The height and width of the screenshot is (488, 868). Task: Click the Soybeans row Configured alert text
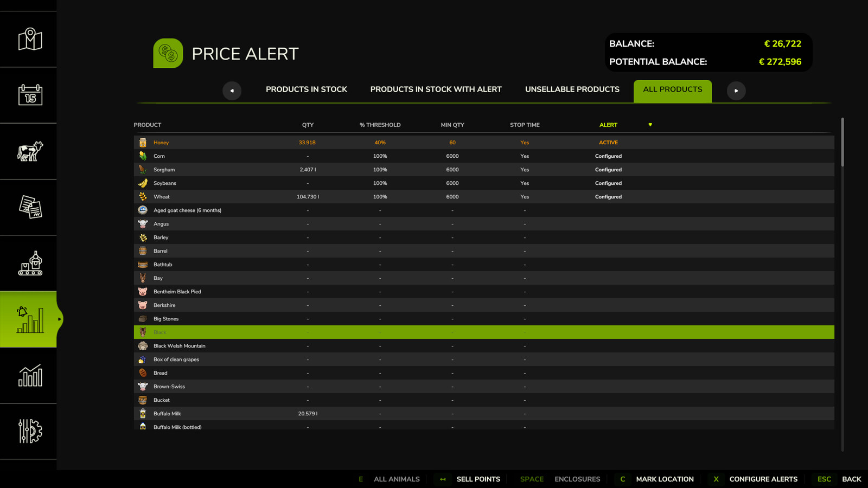coord(608,183)
